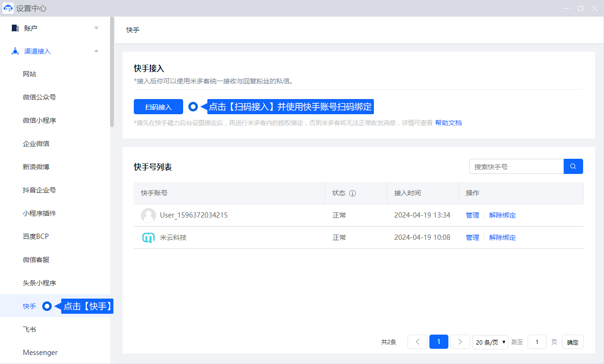Click 正常 status of 米云科技

pyautogui.click(x=339, y=237)
